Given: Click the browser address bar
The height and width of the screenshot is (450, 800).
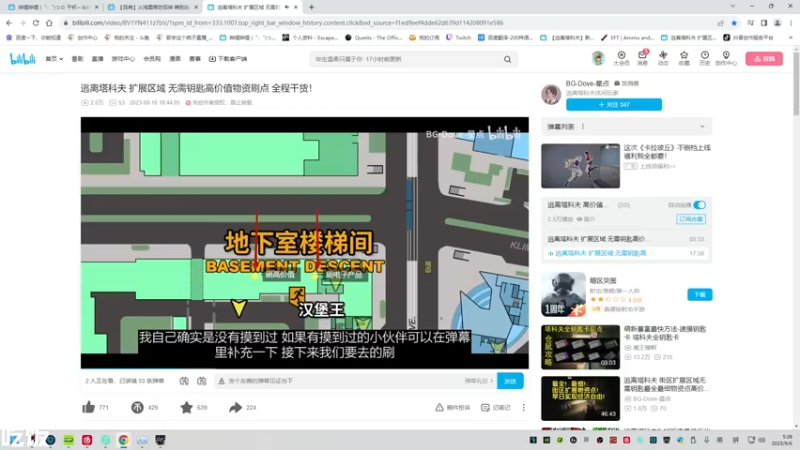Looking at the screenshot, I should point(388,23).
